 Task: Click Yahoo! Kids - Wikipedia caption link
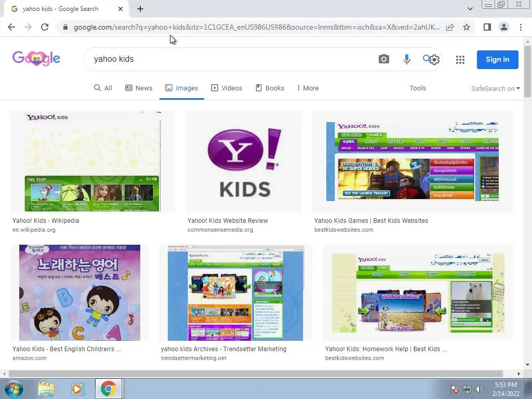click(46, 220)
